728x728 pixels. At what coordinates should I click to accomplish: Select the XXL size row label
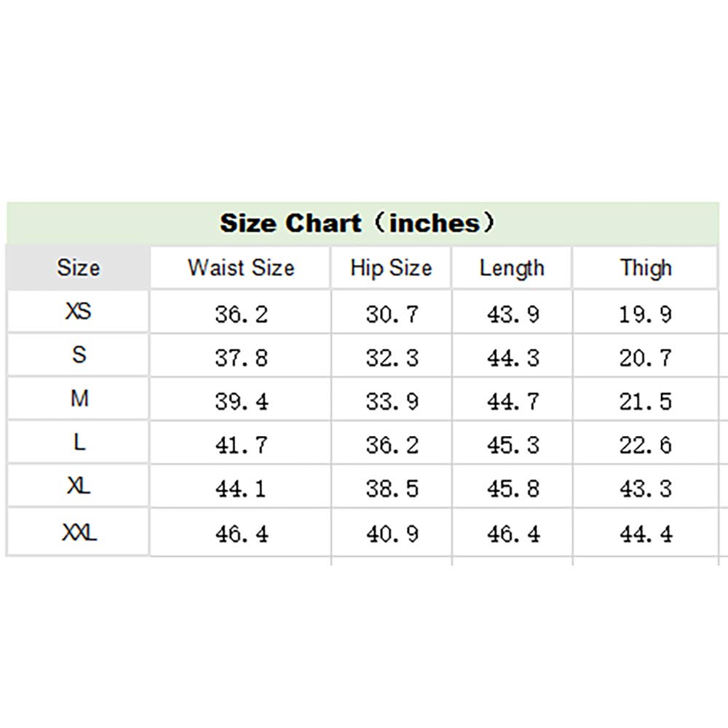79,534
